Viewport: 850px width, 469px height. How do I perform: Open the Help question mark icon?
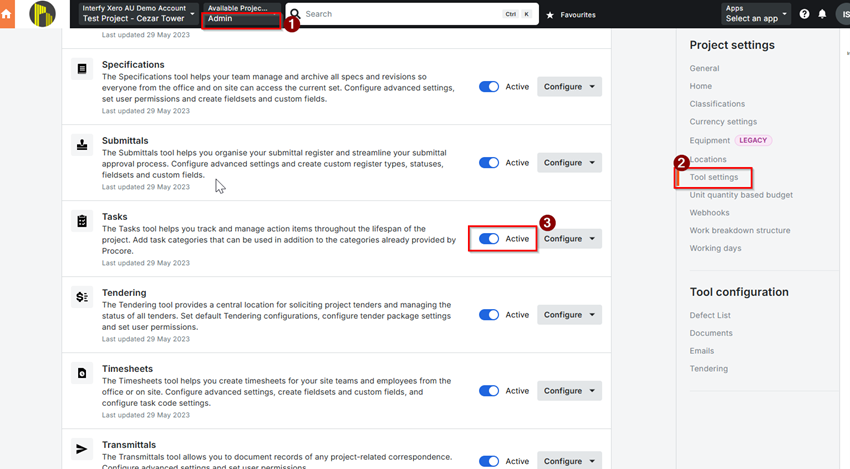tap(804, 15)
